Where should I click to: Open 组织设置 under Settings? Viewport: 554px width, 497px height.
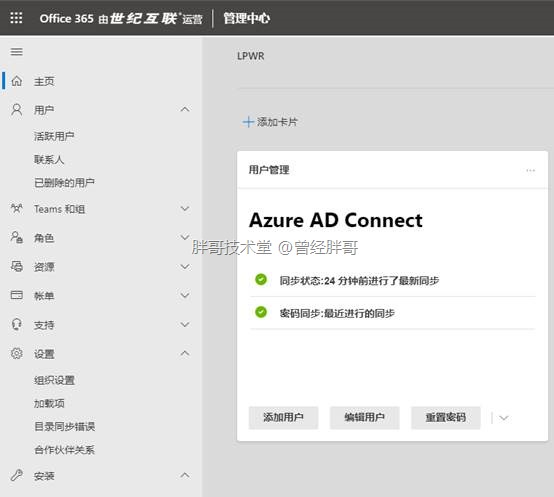coord(54,380)
